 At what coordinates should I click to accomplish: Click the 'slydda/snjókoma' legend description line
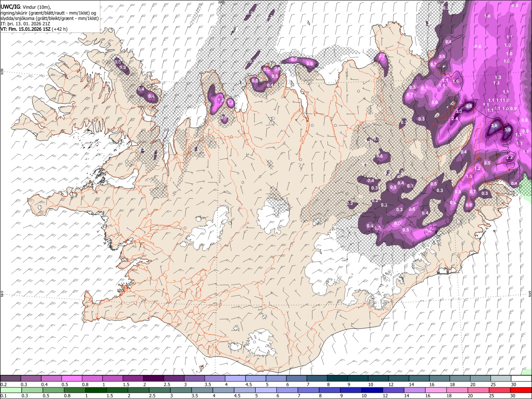[x=49, y=18]
